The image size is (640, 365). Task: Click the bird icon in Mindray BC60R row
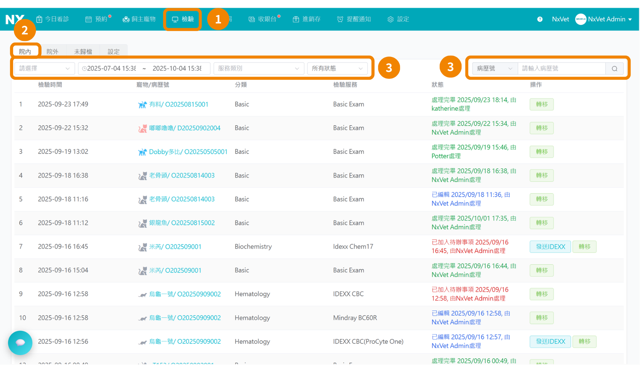(x=142, y=318)
